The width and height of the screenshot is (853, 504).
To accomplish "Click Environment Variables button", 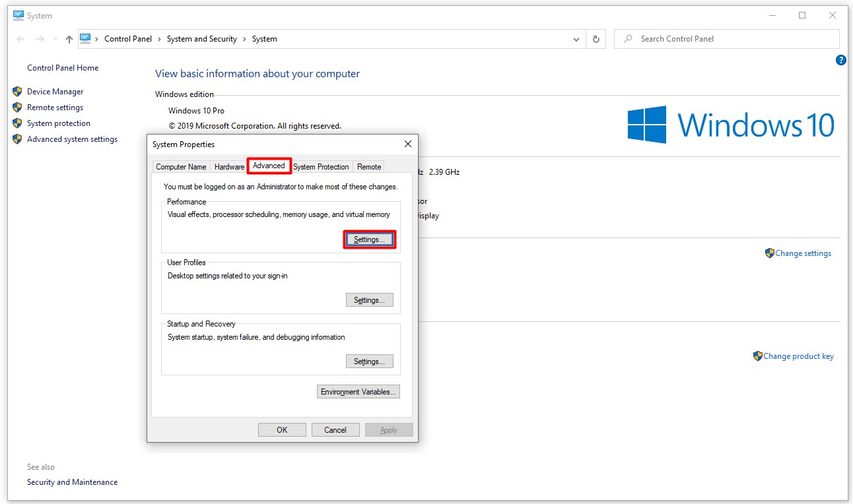I will pyautogui.click(x=358, y=392).
